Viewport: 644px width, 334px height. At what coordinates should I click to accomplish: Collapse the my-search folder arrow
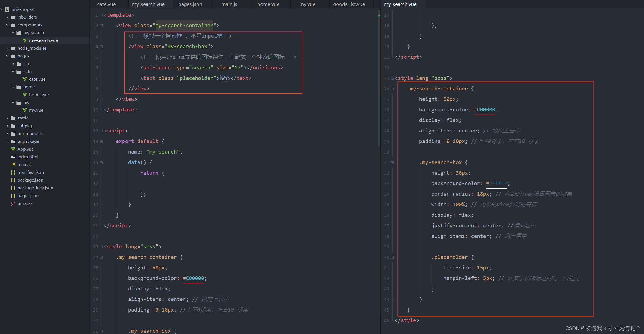pyautogui.click(x=13, y=32)
